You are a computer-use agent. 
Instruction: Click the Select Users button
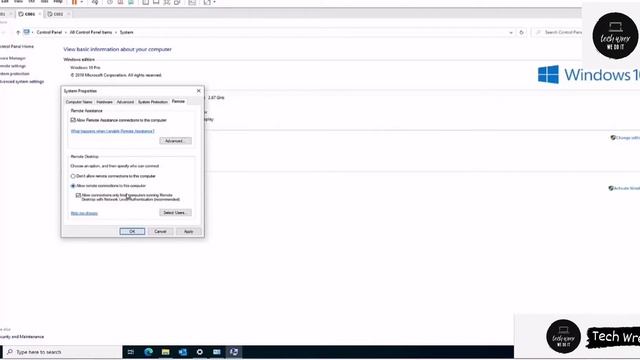coord(175,213)
